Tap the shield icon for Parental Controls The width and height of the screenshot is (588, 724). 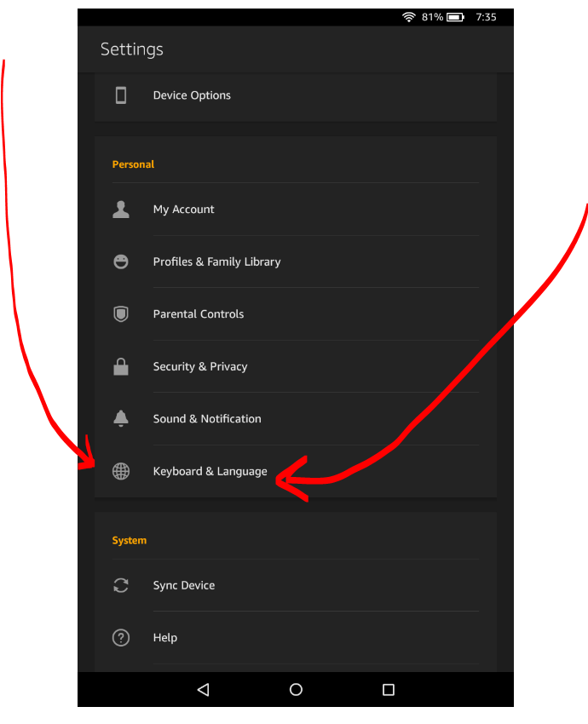tap(121, 314)
